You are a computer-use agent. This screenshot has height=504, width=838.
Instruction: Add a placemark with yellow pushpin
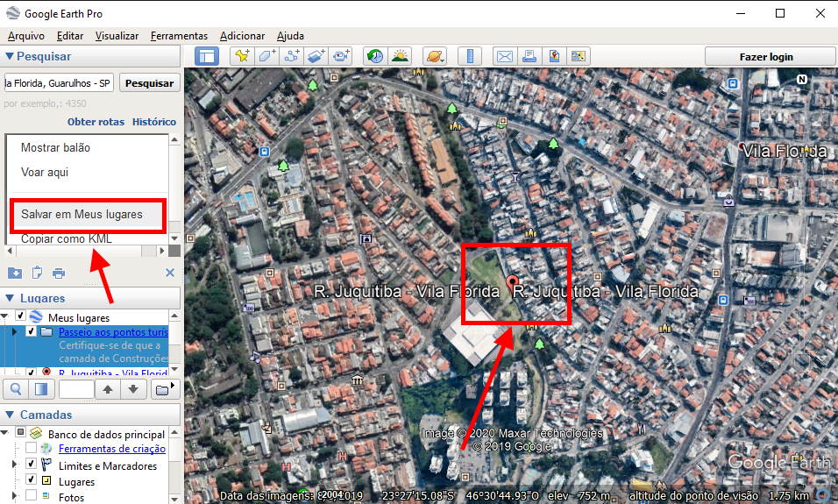(x=242, y=56)
